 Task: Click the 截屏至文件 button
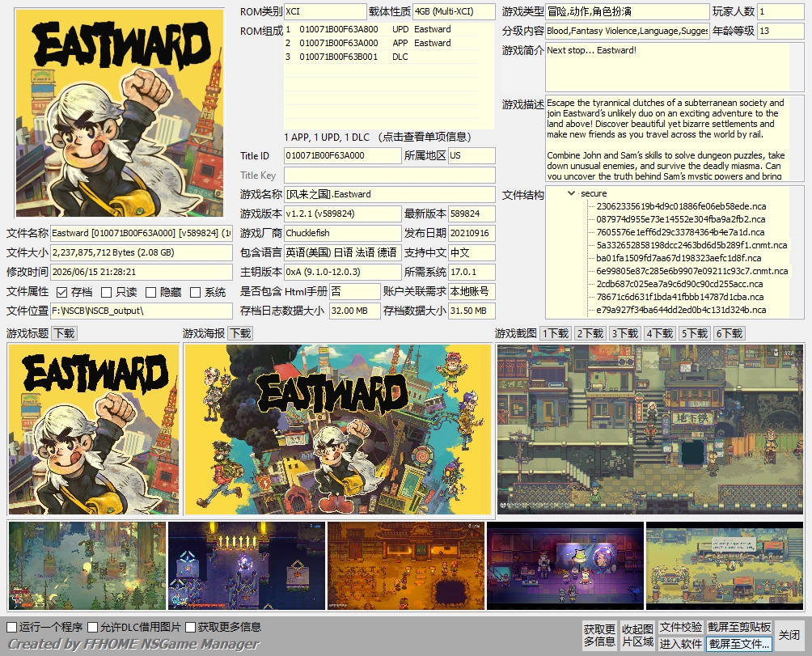[739, 644]
